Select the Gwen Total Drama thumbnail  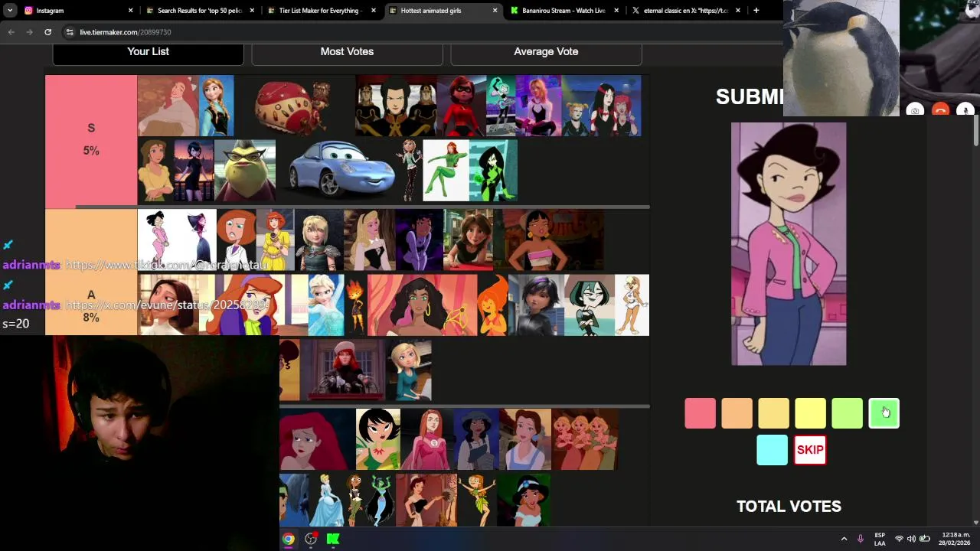point(590,305)
